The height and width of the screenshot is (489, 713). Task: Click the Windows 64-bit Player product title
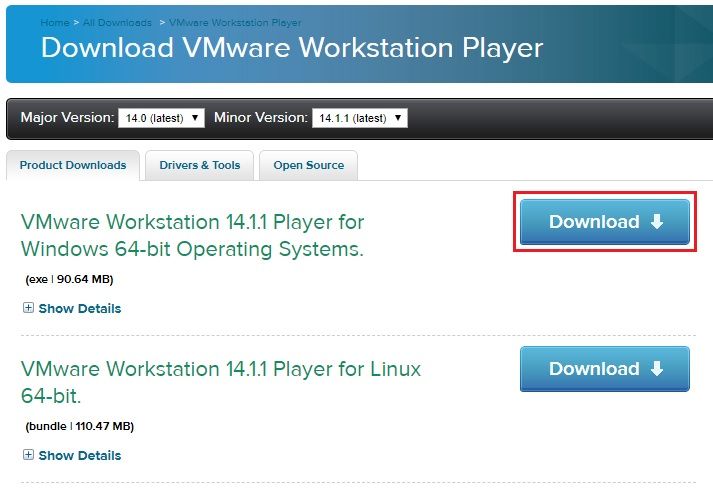pos(192,236)
